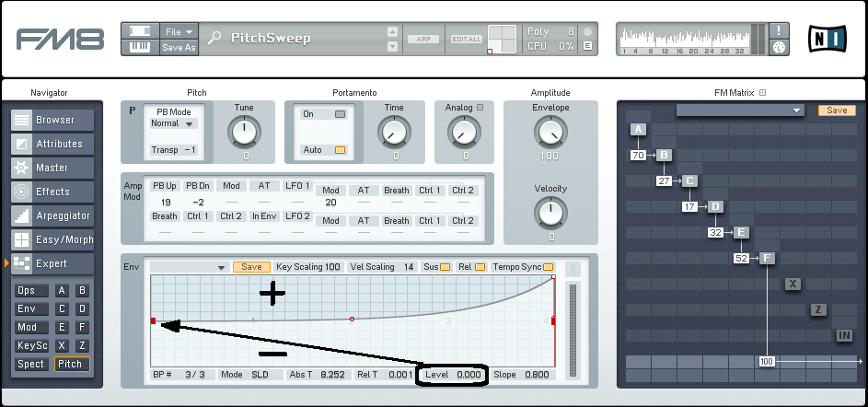The image size is (868, 407).
Task: Select the Expert page
Action: click(x=52, y=263)
